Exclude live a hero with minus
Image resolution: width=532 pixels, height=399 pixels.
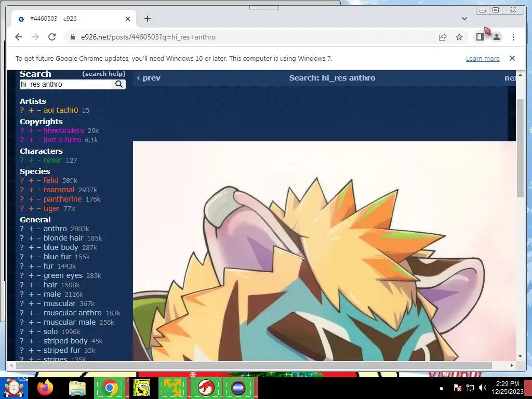click(x=38, y=140)
